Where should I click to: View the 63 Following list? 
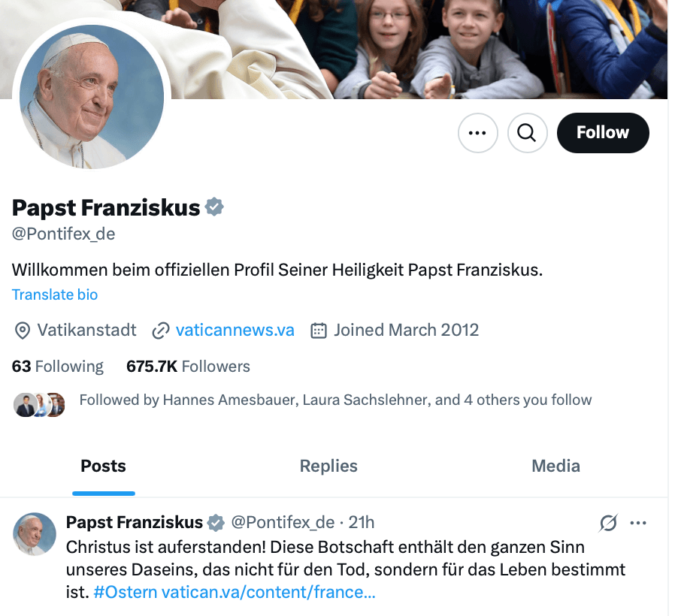[x=58, y=367]
